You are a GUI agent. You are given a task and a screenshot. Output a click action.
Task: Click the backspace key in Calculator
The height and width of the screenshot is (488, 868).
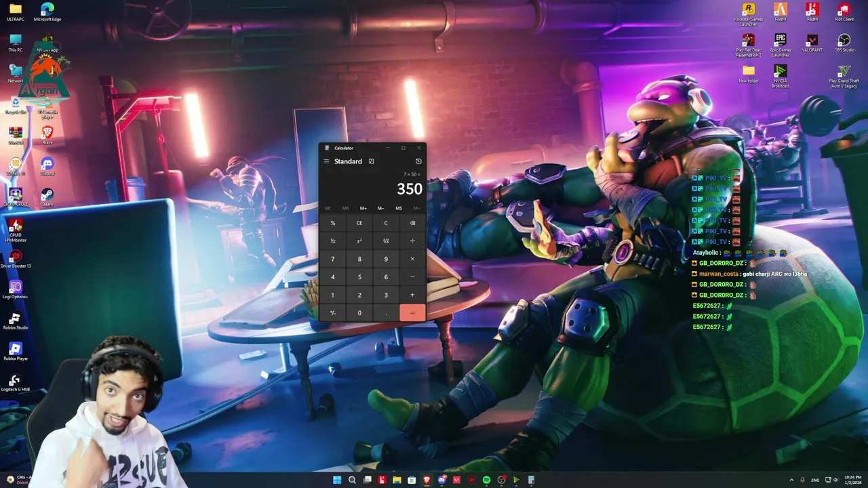tap(412, 223)
